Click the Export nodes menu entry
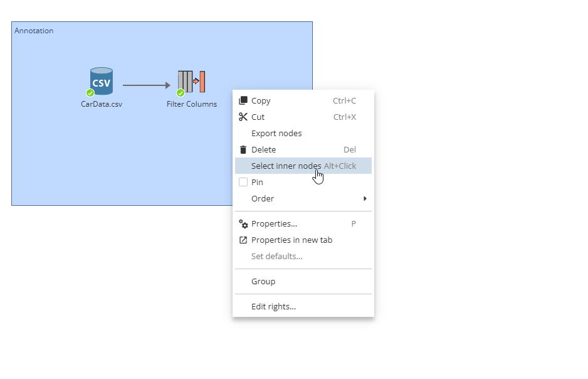This screenshot has height=379, width=588. pyautogui.click(x=276, y=133)
